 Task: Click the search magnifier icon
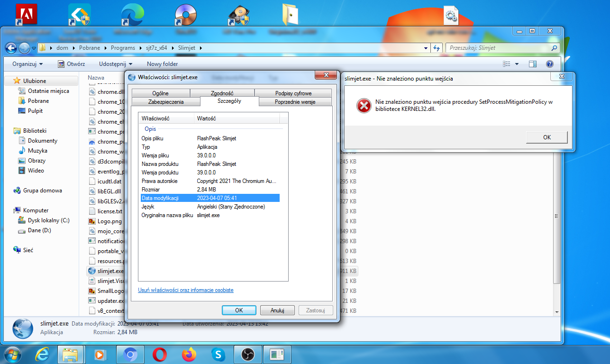pyautogui.click(x=554, y=48)
